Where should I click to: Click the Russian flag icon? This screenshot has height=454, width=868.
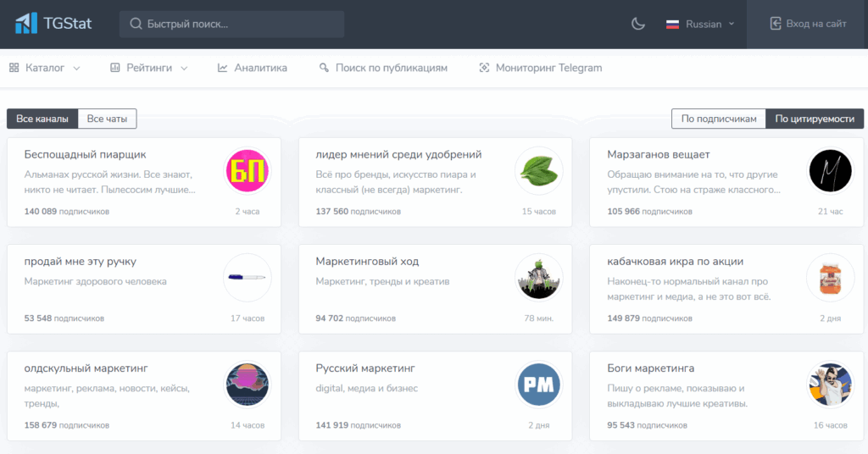point(672,25)
